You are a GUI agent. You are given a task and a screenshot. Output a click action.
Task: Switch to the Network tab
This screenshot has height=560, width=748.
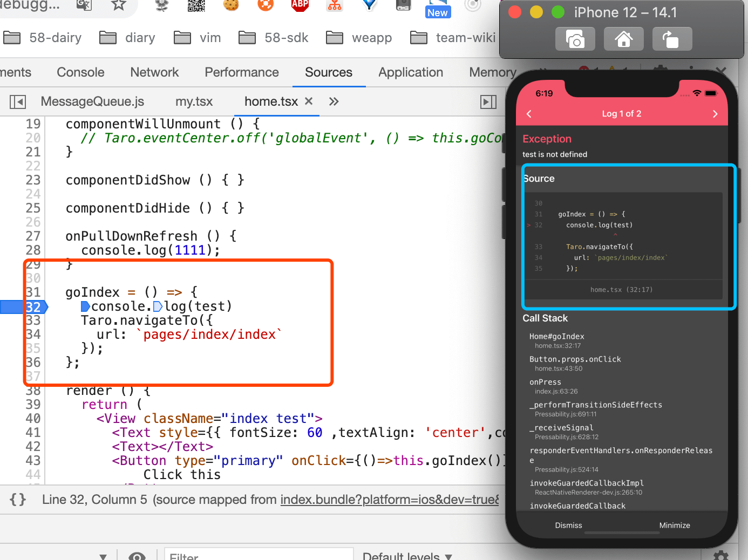[154, 72]
